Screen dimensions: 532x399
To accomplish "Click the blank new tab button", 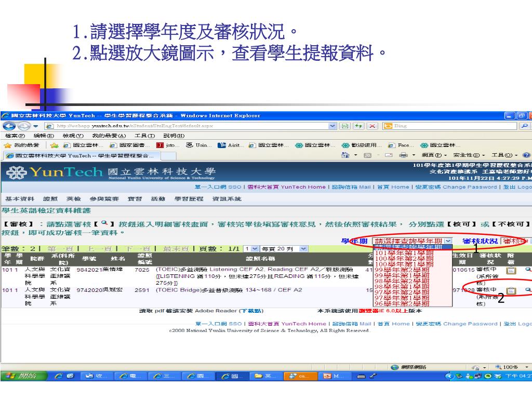I will pos(168,156).
